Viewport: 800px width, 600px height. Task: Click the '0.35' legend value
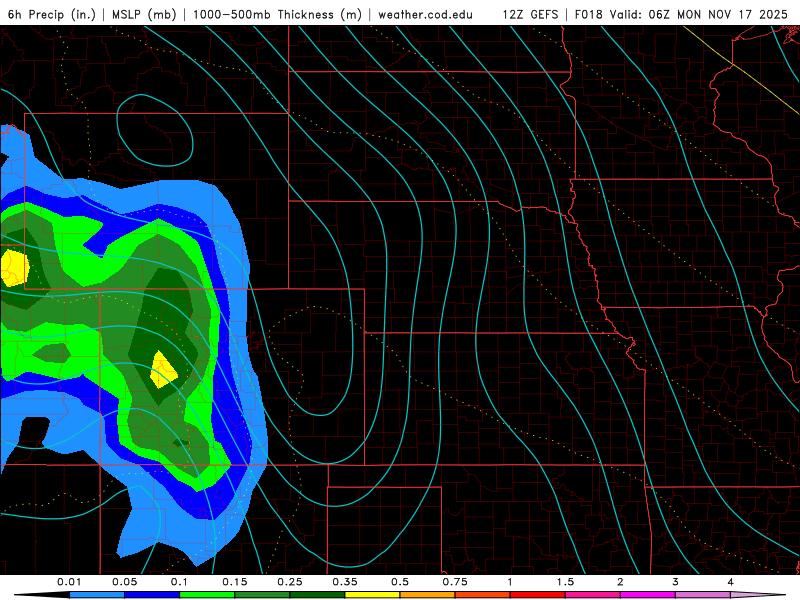(x=345, y=582)
